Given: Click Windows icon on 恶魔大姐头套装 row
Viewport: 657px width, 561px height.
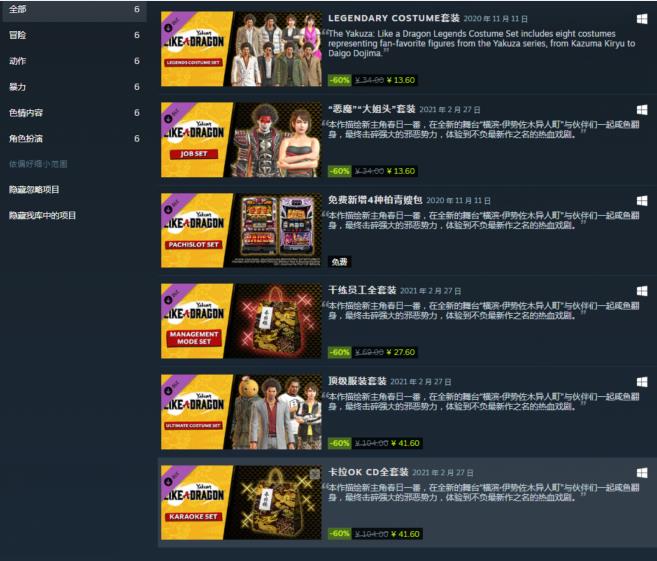Looking at the screenshot, I should 642,110.
